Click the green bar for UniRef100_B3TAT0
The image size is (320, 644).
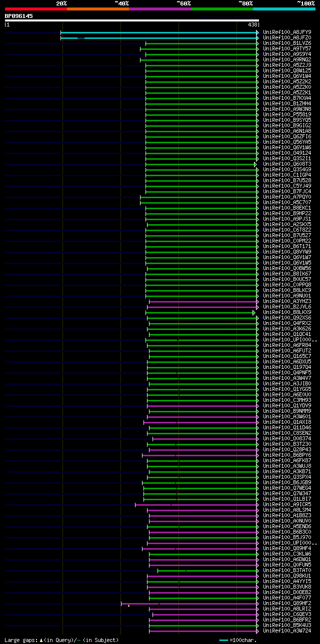[x=208, y=571]
